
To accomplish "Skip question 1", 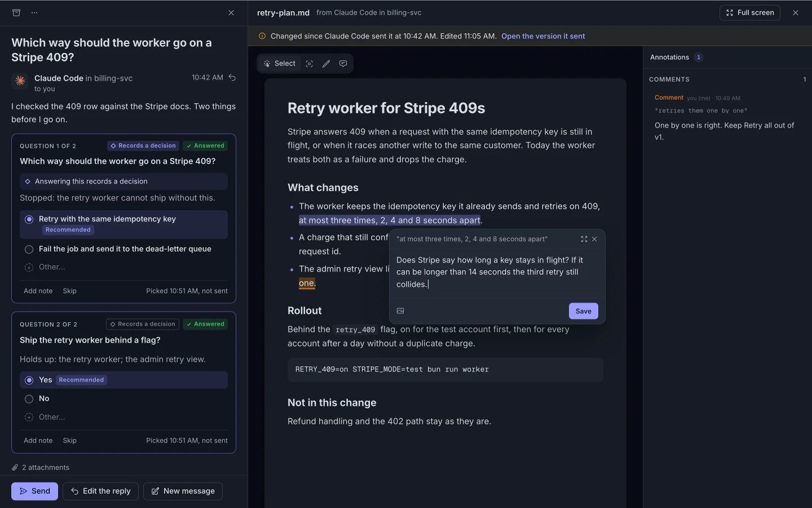I will tap(69, 291).
